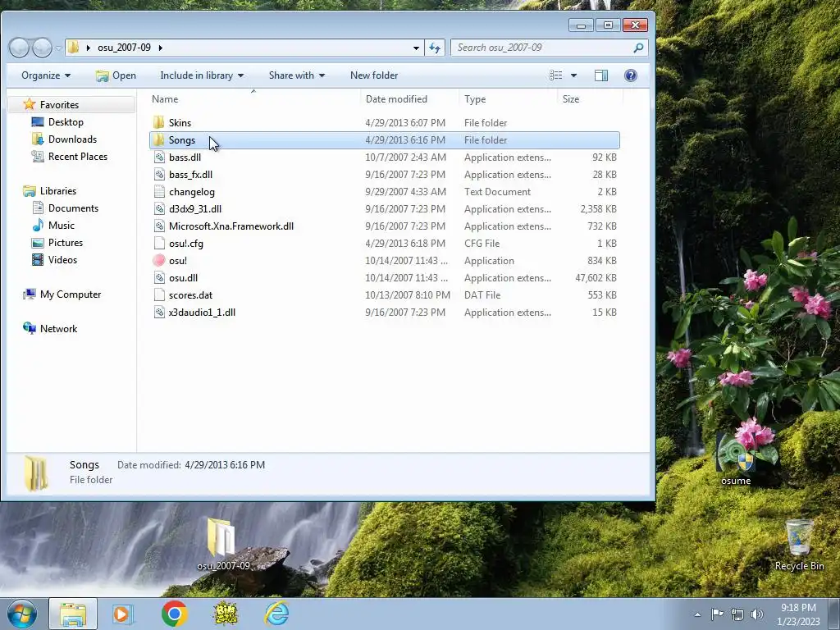Image resolution: width=840 pixels, height=630 pixels.
Task: Select the Skins folder icon
Action: point(159,123)
